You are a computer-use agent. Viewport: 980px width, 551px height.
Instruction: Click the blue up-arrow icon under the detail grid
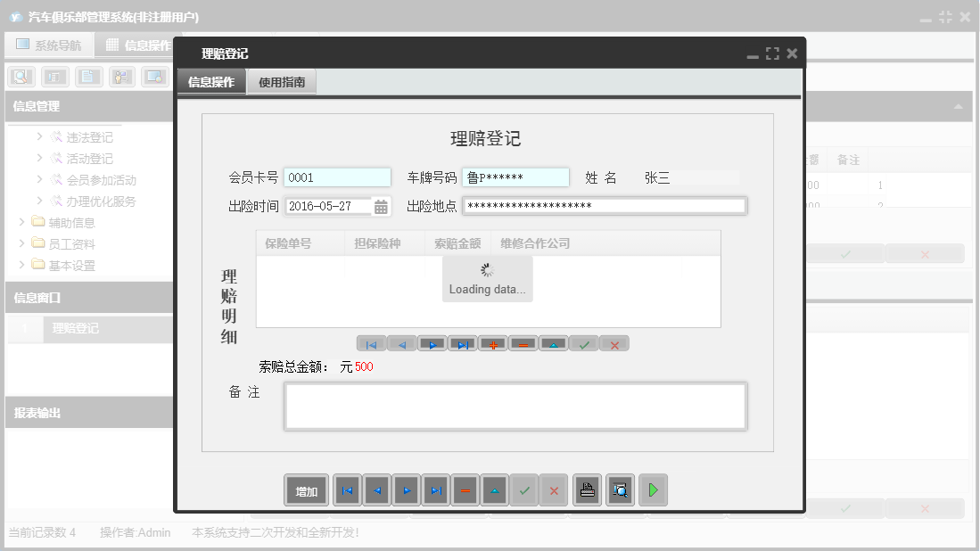click(554, 343)
